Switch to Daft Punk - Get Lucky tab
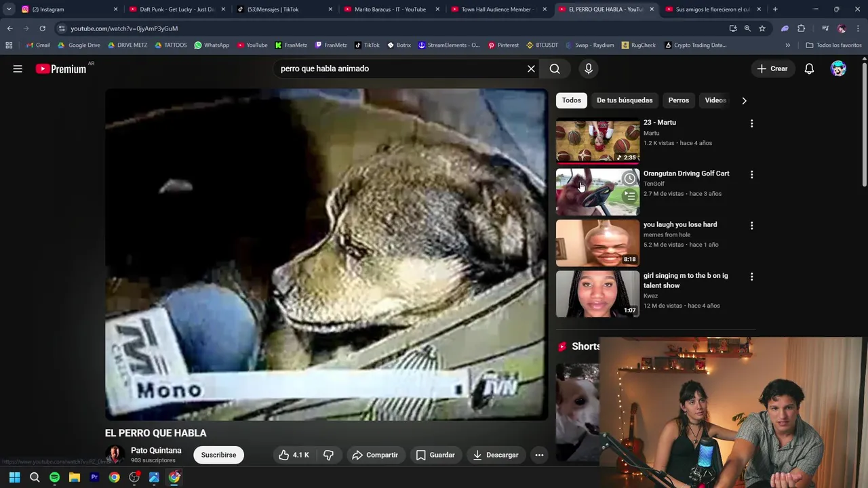This screenshot has height=488, width=868. (x=176, y=9)
